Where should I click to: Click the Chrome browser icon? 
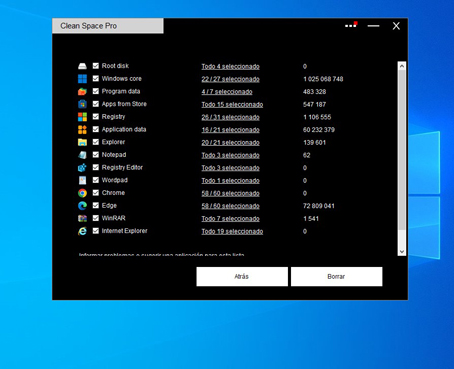[82, 193]
